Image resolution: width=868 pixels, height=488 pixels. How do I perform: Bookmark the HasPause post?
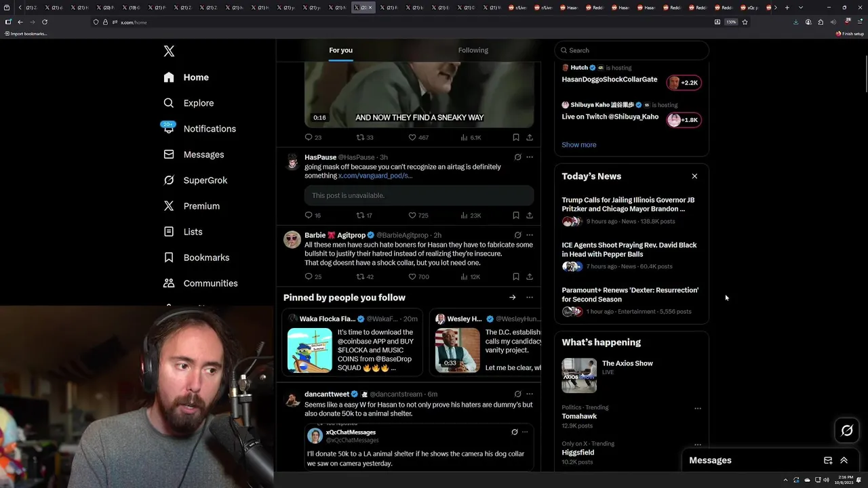[516, 216]
